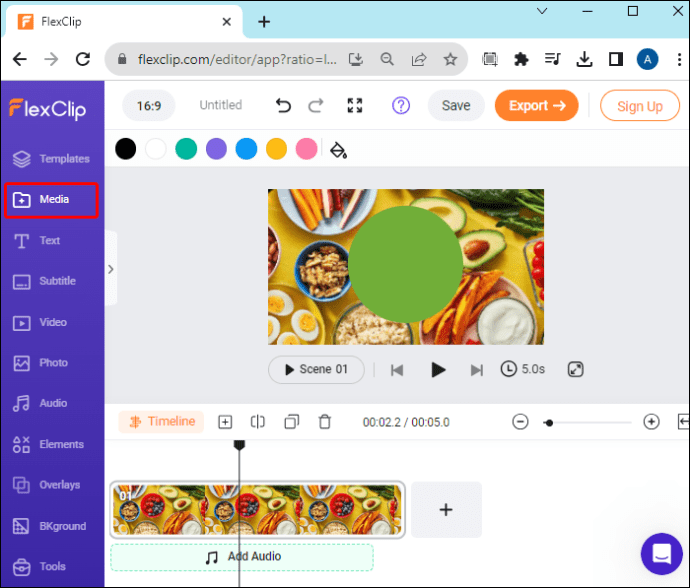This screenshot has width=690, height=588.
Task: Click the undo arrow icon
Action: click(x=283, y=106)
